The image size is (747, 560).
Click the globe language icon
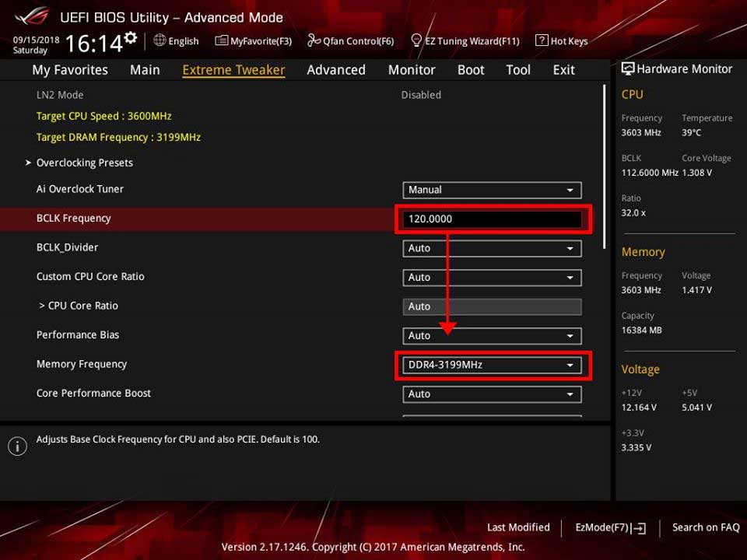160,40
